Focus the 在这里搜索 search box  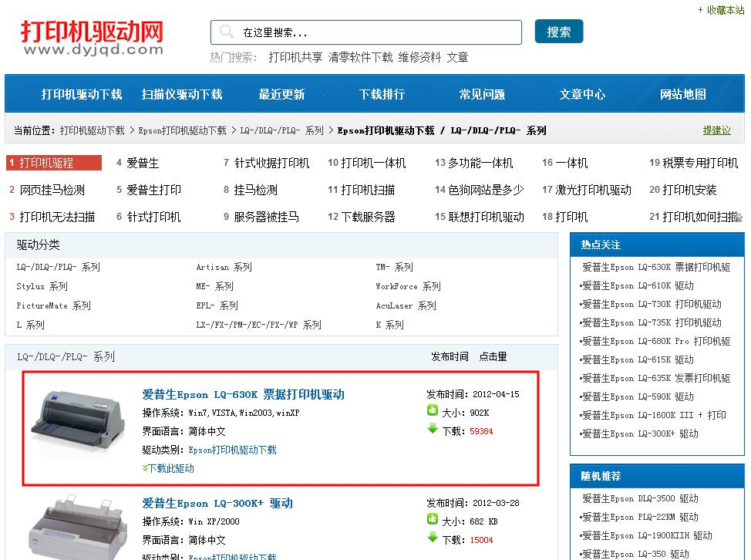[366, 32]
